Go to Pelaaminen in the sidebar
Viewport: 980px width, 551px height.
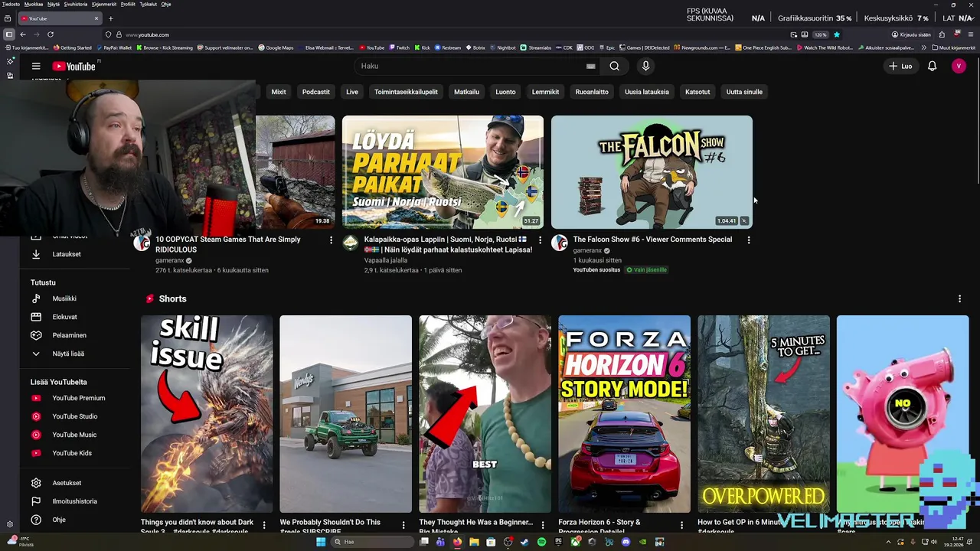tap(69, 335)
